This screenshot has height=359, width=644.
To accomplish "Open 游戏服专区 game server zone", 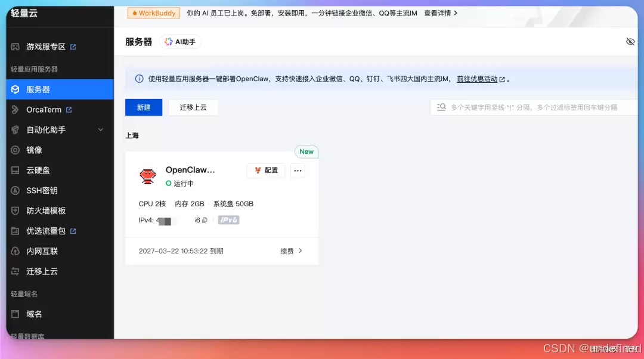I will [x=44, y=47].
